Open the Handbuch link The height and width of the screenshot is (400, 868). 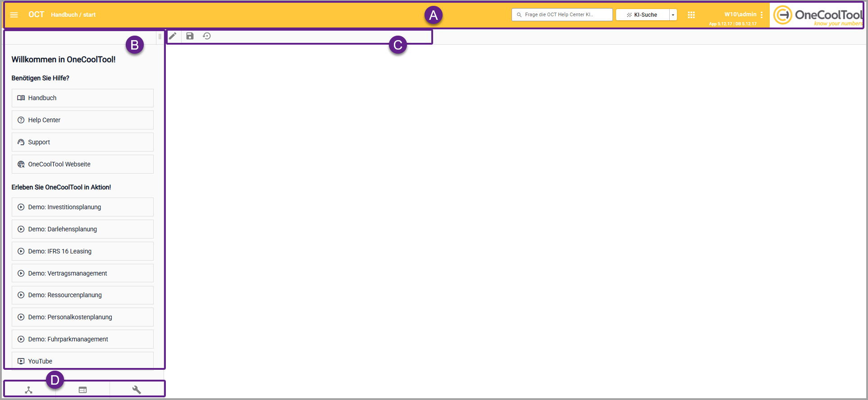tap(82, 98)
